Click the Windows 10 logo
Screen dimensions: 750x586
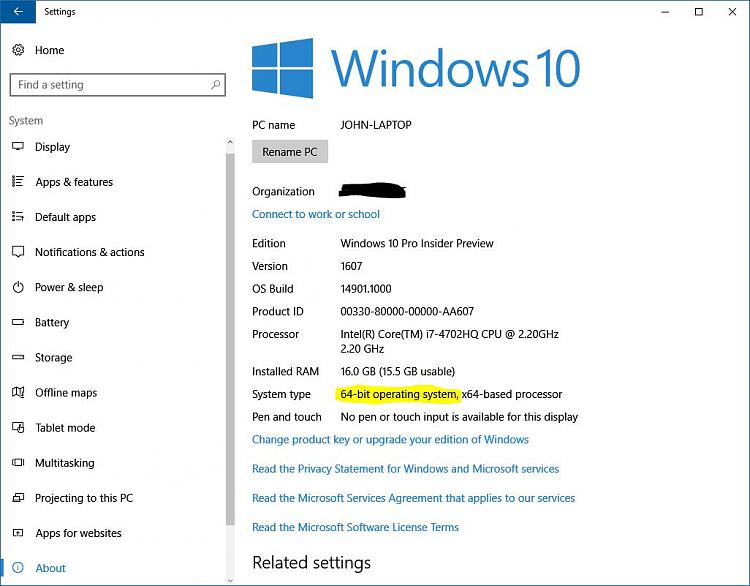(416, 68)
